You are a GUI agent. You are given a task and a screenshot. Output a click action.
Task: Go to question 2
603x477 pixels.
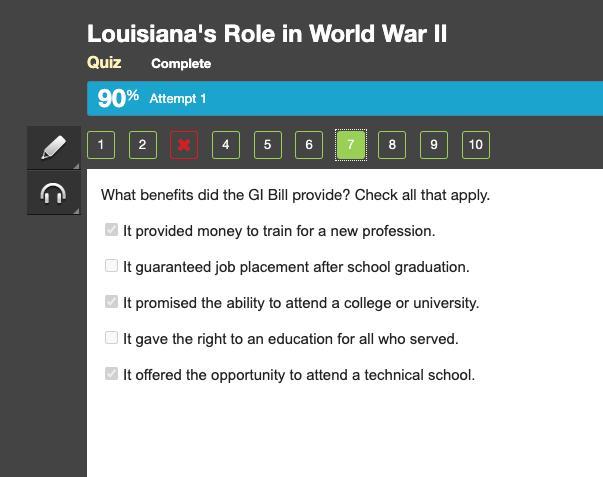142,145
